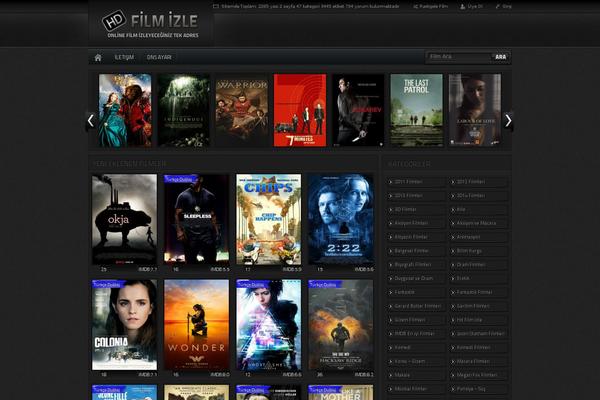Image resolution: width=600 pixels, height=400 pixels.
Task: Open the Aksiyon ve Macera category
Action: click(x=478, y=223)
